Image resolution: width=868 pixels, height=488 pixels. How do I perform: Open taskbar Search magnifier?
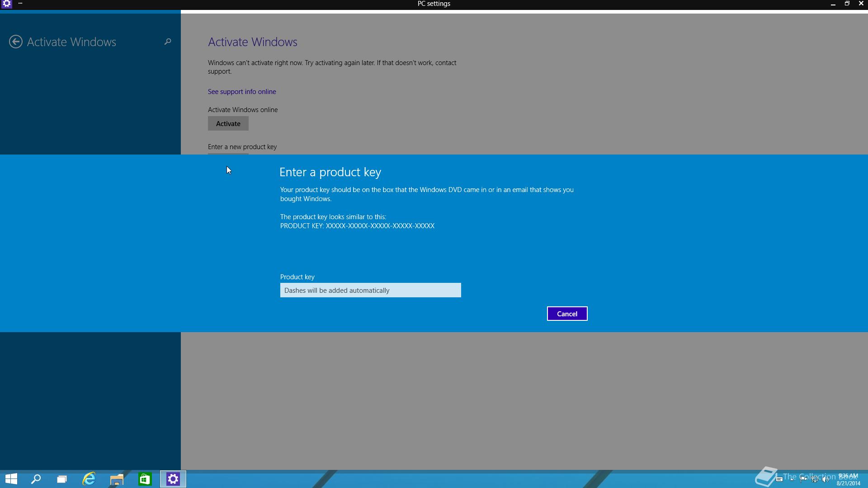pyautogui.click(x=36, y=479)
